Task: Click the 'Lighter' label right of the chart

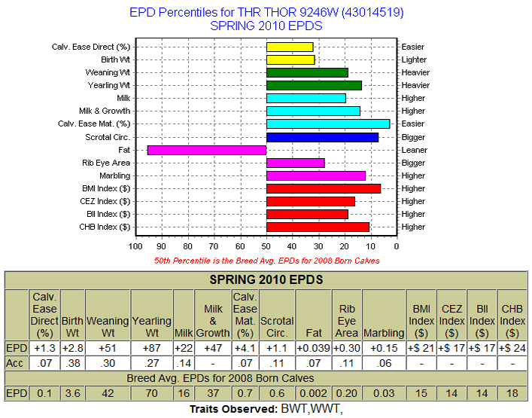Action: coord(414,59)
